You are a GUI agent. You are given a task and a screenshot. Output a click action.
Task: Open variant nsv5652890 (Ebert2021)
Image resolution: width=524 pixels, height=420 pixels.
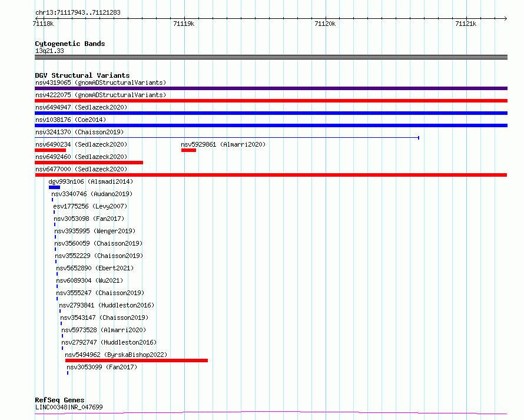point(95,268)
